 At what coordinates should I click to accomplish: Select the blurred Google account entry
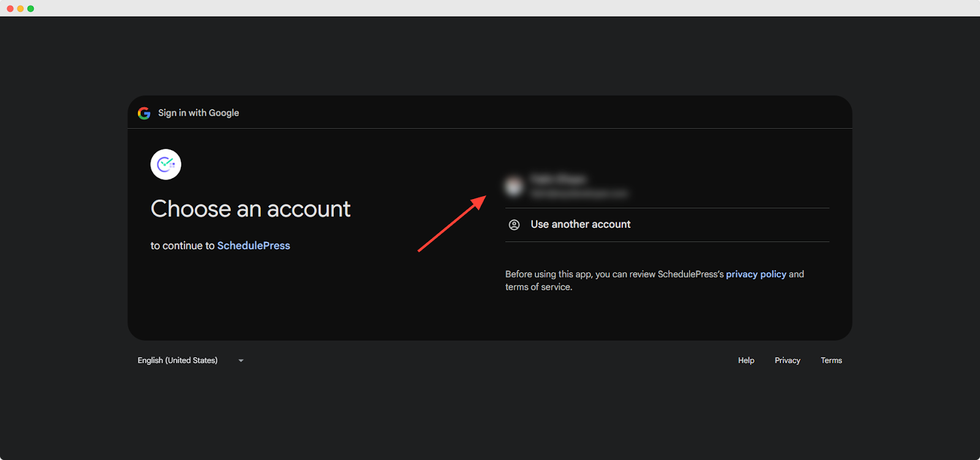pyautogui.click(x=667, y=186)
